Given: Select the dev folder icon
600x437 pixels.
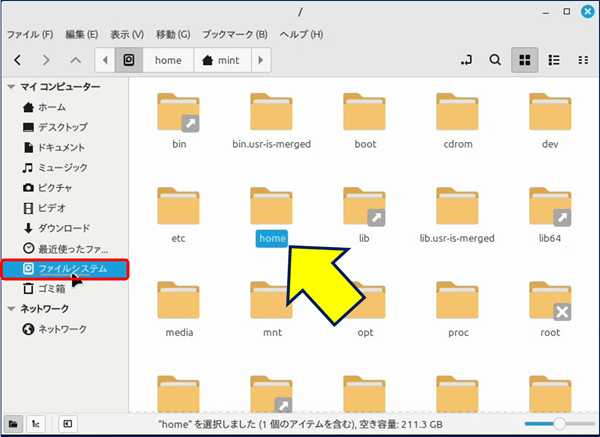Looking at the screenshot, I should [550, 112].
